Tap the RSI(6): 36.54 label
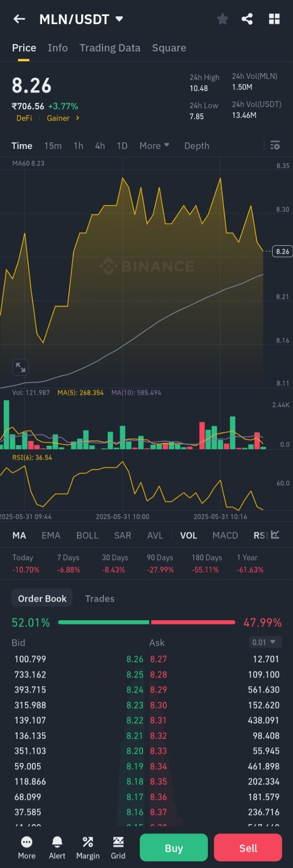 pos(32,457)
